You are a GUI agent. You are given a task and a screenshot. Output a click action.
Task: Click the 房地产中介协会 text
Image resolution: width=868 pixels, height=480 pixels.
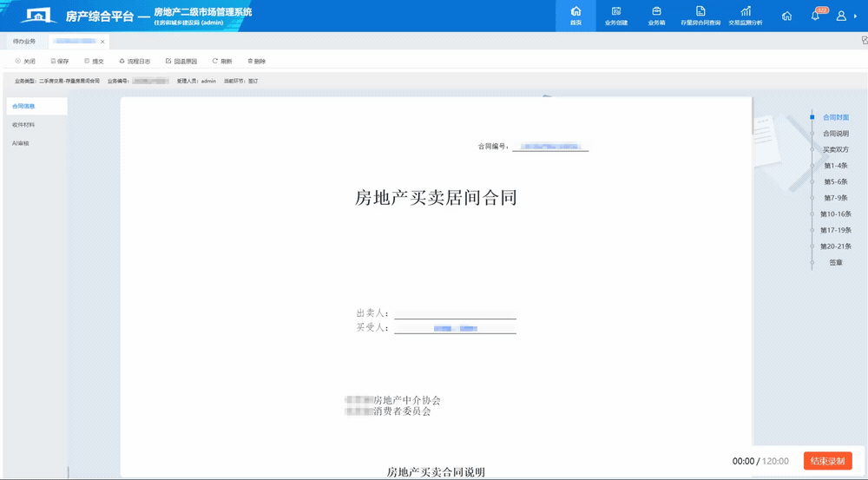407,400
